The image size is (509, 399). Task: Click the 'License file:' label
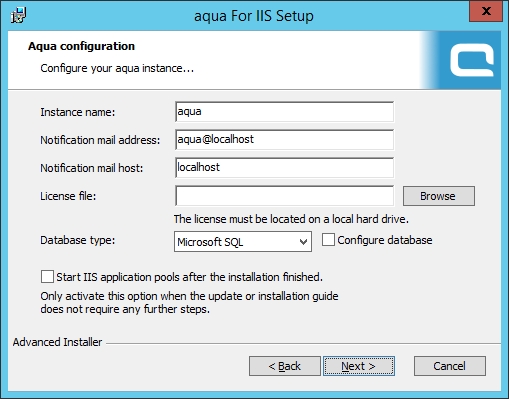[68, 196]
